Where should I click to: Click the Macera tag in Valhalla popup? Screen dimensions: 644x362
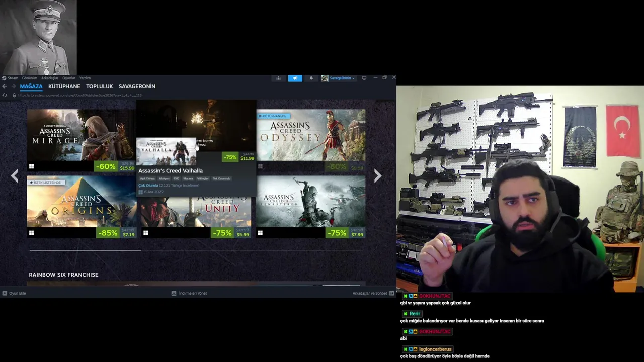pyautogui.click(x=188, y=178)
